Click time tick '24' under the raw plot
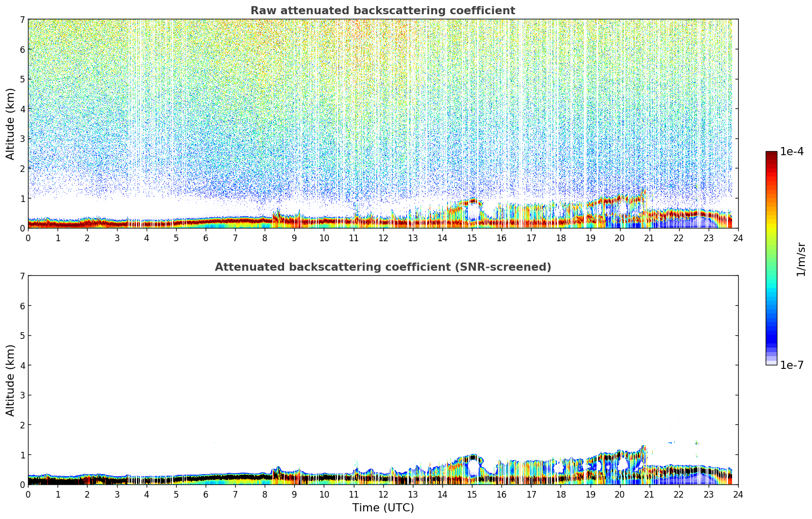Image resolution: width=812 pixels, height=519 pixels. (738, 238)
